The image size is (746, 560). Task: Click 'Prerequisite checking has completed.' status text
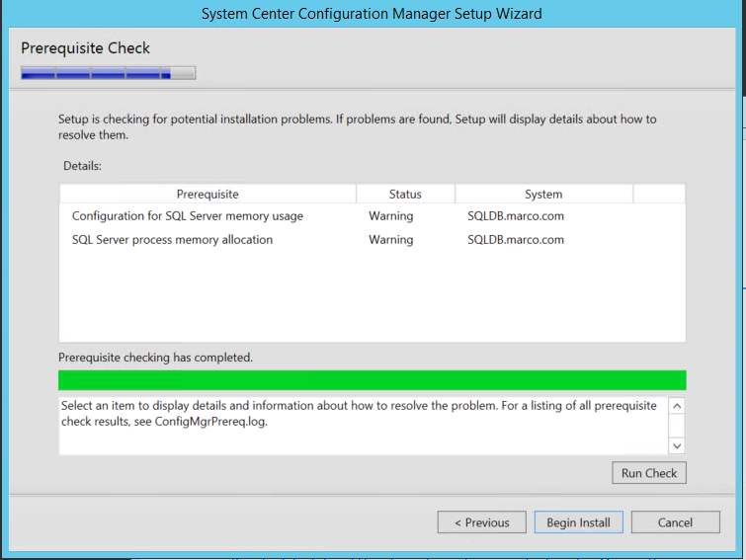click(x=155, y=358)
